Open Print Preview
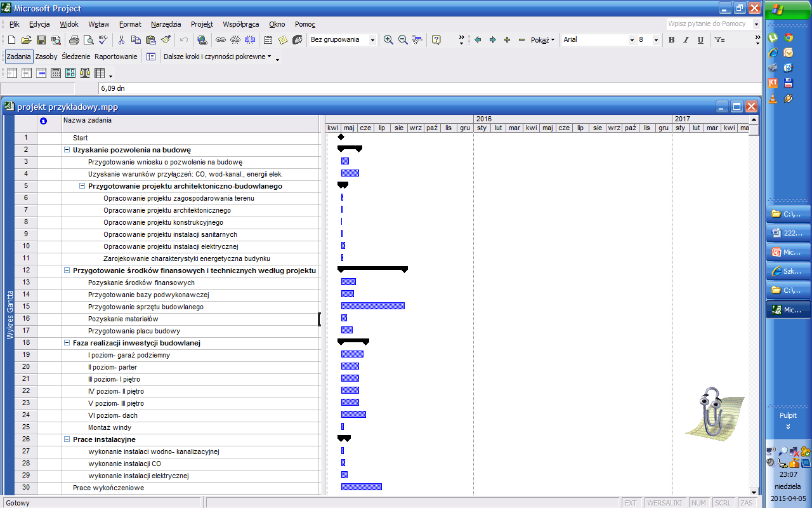The width and height of the screenshot is (812, 508). coord(88,40)
